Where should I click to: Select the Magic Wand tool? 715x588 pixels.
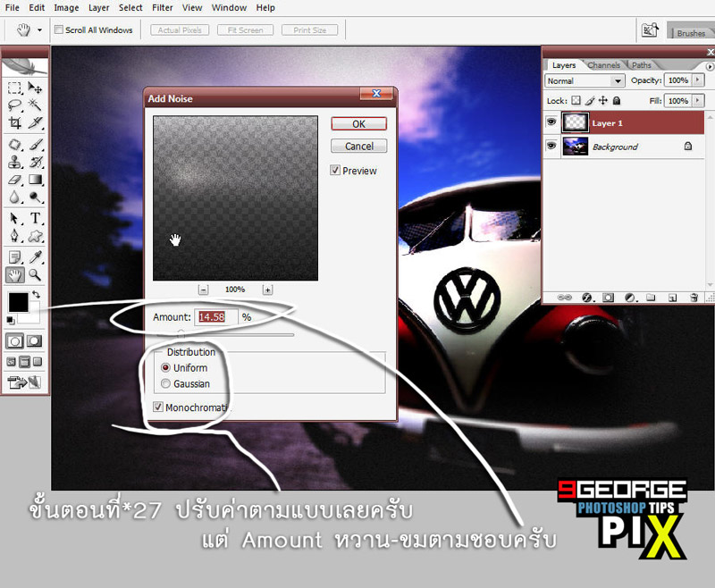click(x=35, y=105)
